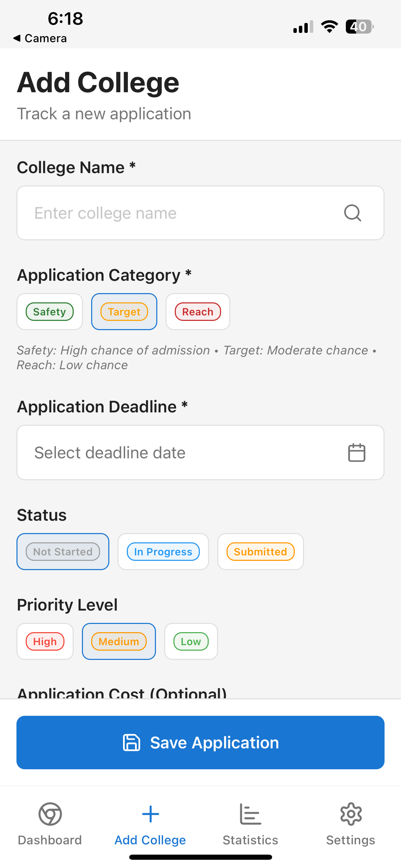The height and width of the screenshot is (868, 401).
Task: Set priority level to Low
Action: point(191,641)
